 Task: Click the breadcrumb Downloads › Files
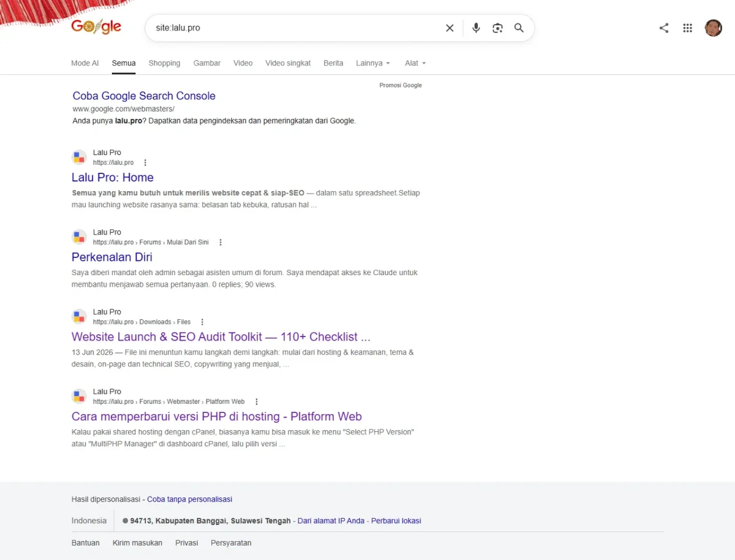pos(165,322)
